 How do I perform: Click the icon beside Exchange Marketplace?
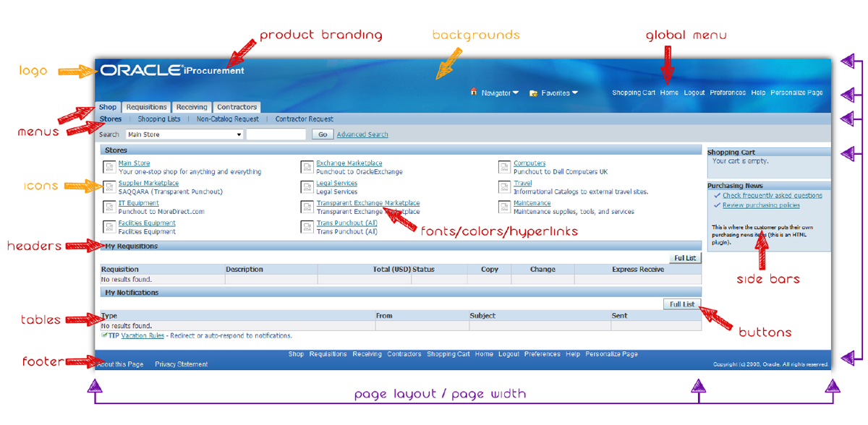(307, 168)
